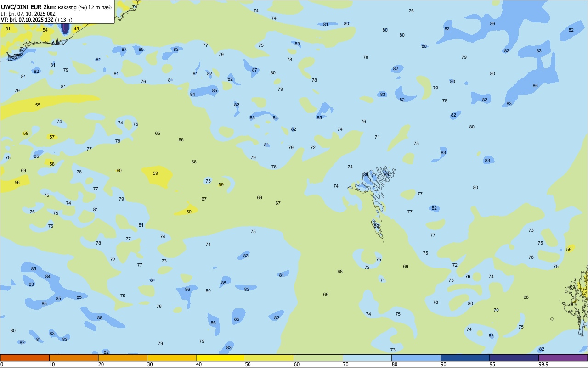Click the purple legend swatch above 99.9%
This screenshot has height=368, width=588.
(x=563, y=357)
